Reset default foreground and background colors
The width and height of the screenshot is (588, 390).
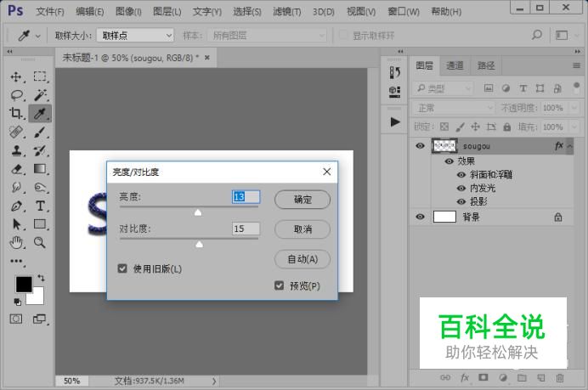click(x=17, y=302)
